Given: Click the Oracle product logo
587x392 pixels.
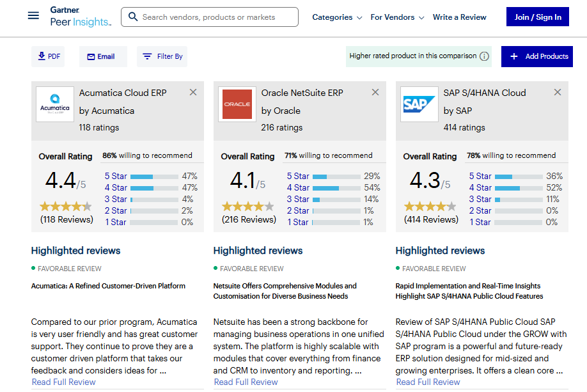Looking at the screenshot, I should pos(237,104).
